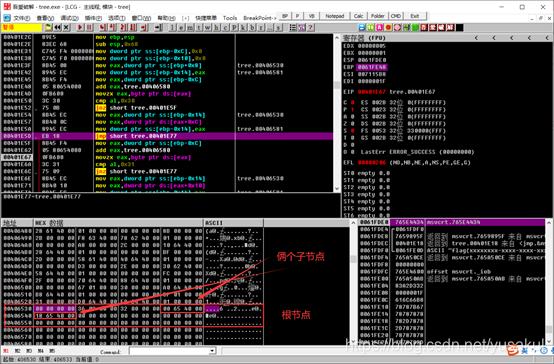
Task: Step into using the first red step icon
Action: pyautogui.click(x=103, y=28)
